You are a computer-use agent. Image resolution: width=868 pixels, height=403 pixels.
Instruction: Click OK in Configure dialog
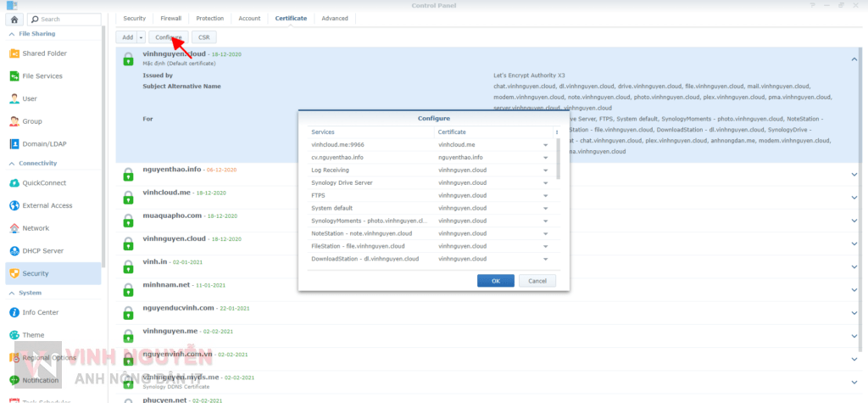click(495, 281)
